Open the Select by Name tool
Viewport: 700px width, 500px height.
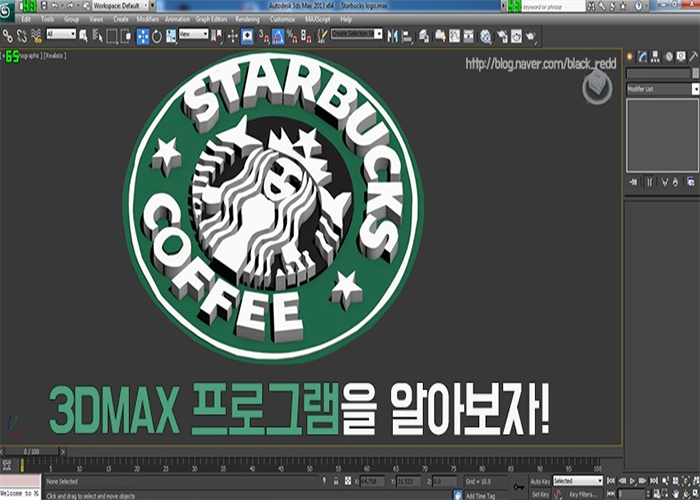[x=97, y=36]
